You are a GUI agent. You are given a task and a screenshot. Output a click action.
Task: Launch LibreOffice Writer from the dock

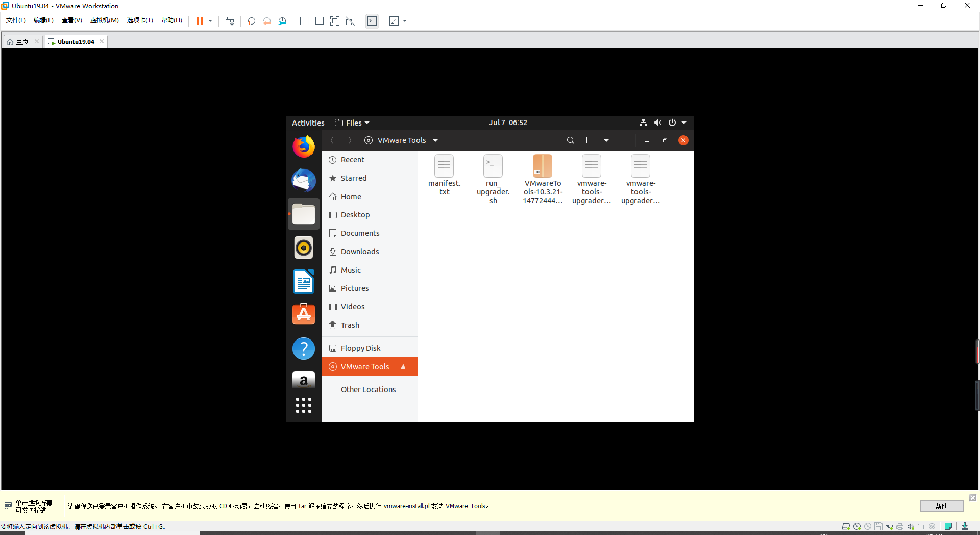(x=304, y=281)
